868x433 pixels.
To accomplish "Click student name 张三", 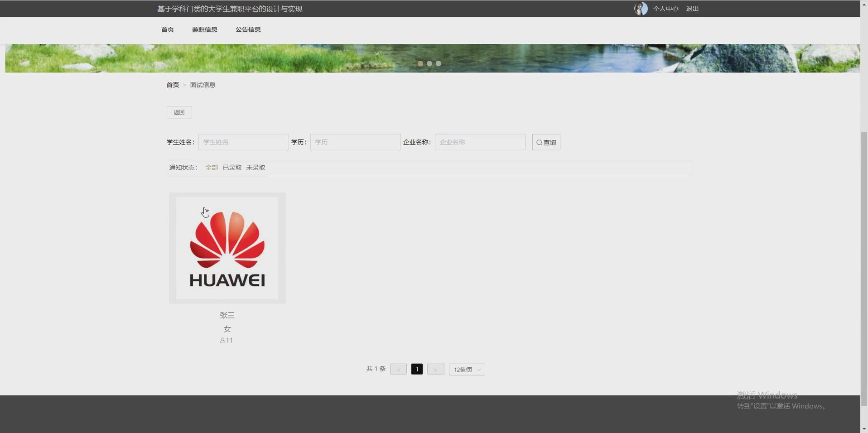I will [227, 315].
